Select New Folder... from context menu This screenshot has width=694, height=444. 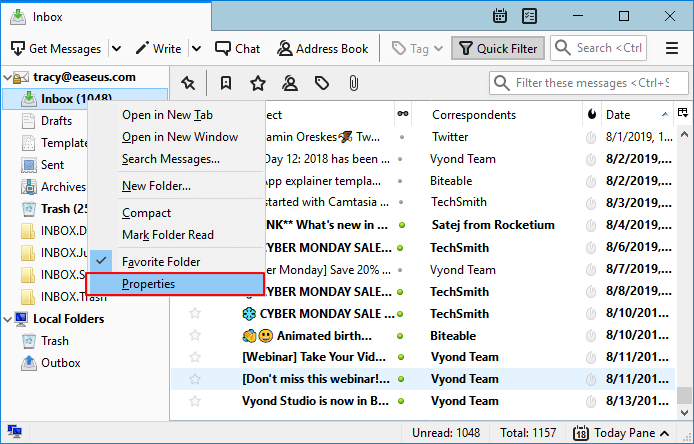tap(156, 185)
